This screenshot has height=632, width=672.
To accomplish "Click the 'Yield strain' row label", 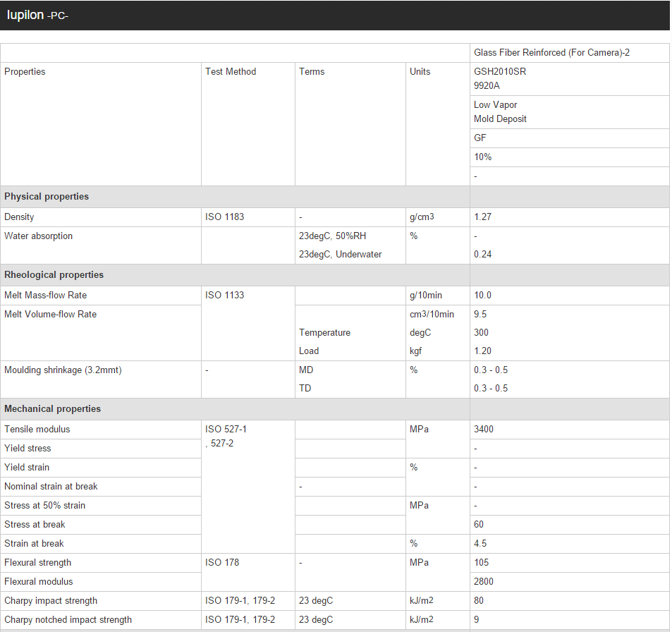I will [x=101, y=468].
